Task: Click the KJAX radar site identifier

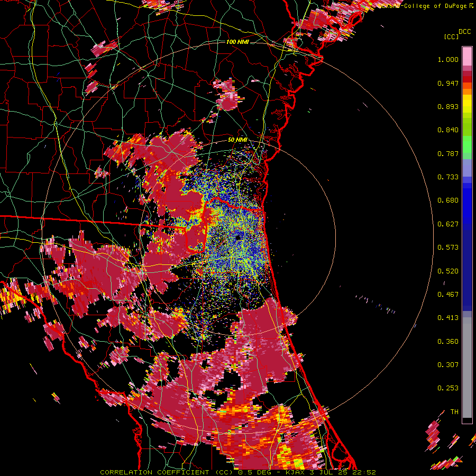Action: (x=296, y=472)
